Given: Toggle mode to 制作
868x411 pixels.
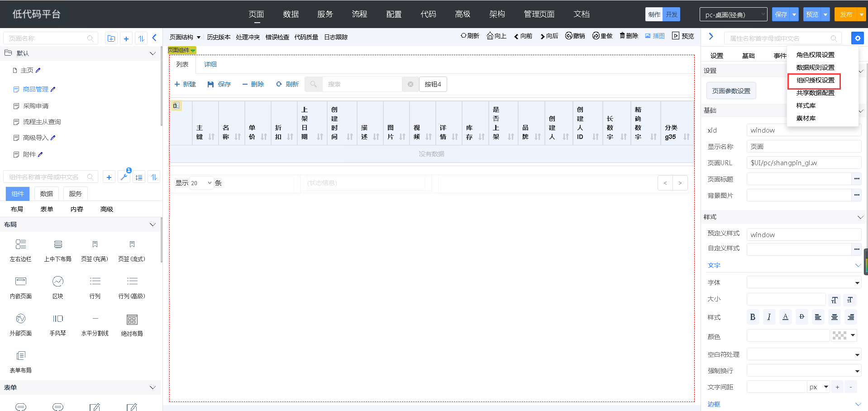Looking at the screenshot, I should tap(654, 14).
